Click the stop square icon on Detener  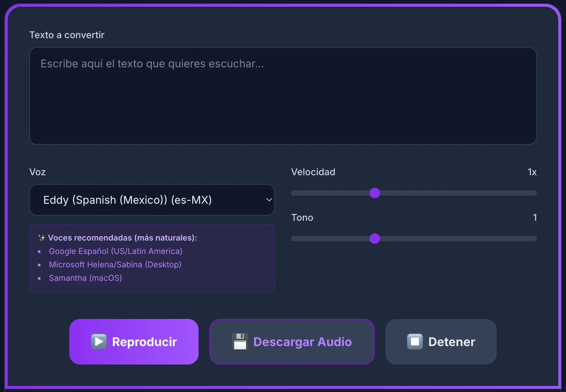pyautogui.click(x=415, y=341)
